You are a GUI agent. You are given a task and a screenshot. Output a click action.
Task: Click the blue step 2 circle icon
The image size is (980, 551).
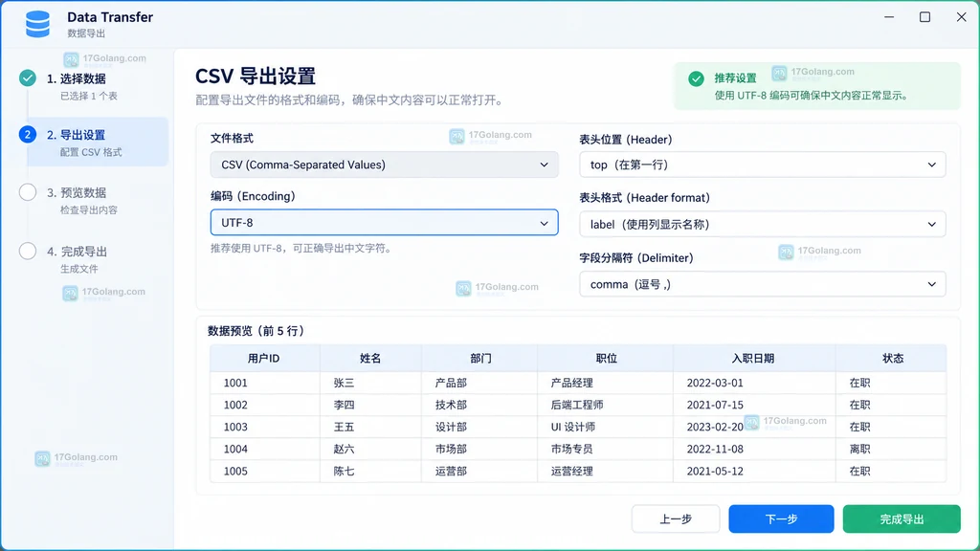coord(28,134)
